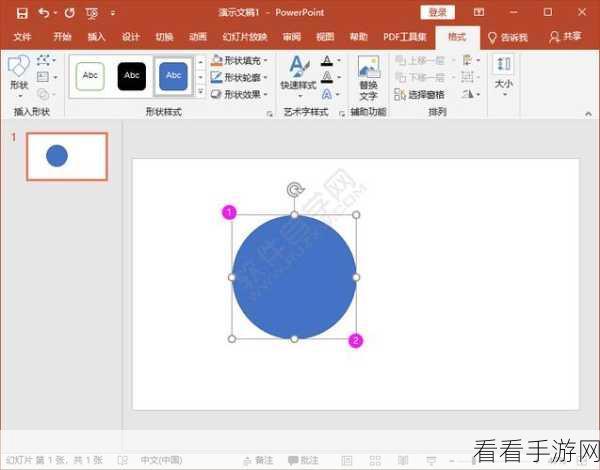Switch to the 动画 tab

tap(198, 37)
